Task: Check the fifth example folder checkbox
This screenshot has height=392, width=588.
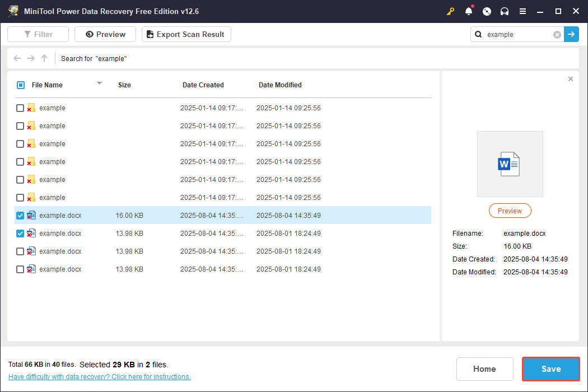Action: 20,180
